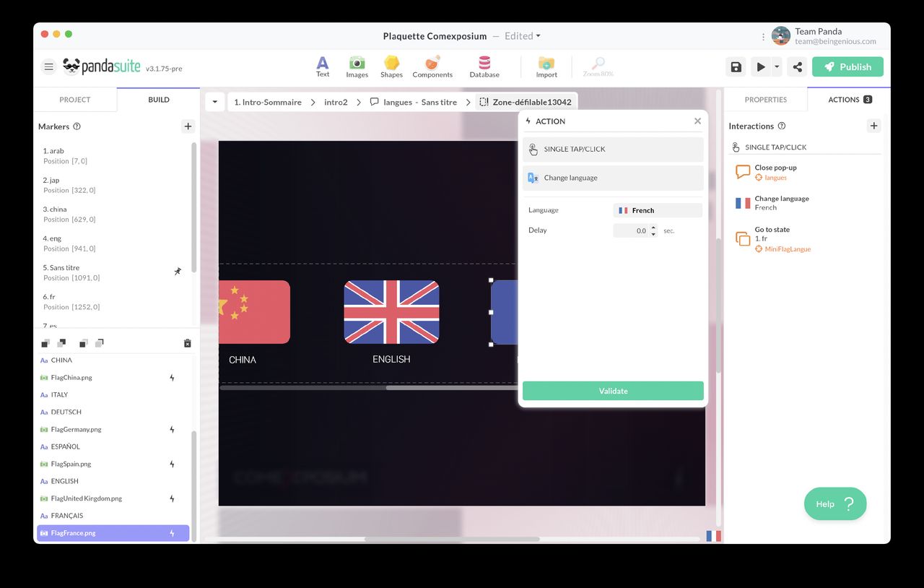Viewport: 924px width, 588px height.
Task: Preview the project with the play button
Action: point(762,66)
